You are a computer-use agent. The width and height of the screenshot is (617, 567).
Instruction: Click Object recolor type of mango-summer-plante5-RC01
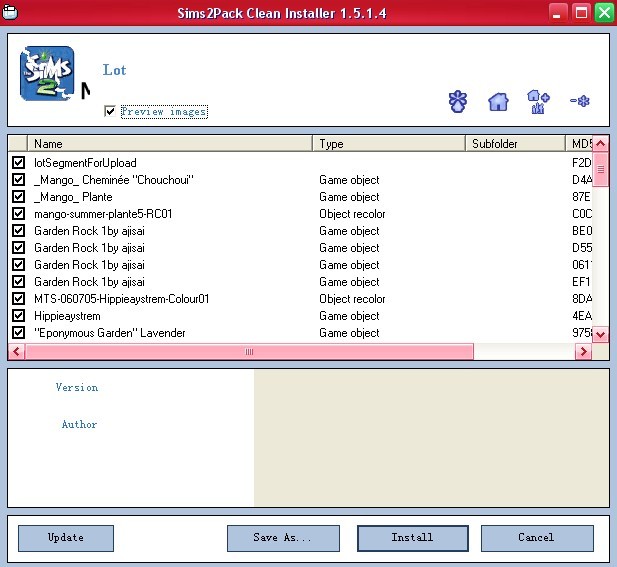click(x=352, y=214)
